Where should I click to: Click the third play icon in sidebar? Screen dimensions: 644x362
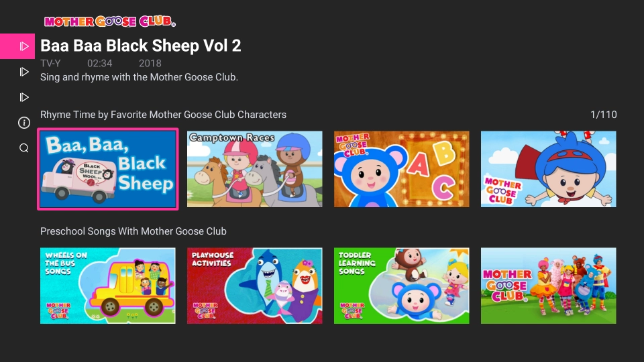[24, 97]
